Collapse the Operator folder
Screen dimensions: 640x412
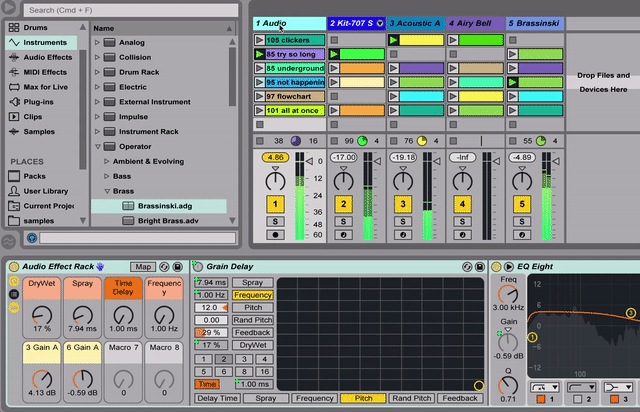click(98, 146)
